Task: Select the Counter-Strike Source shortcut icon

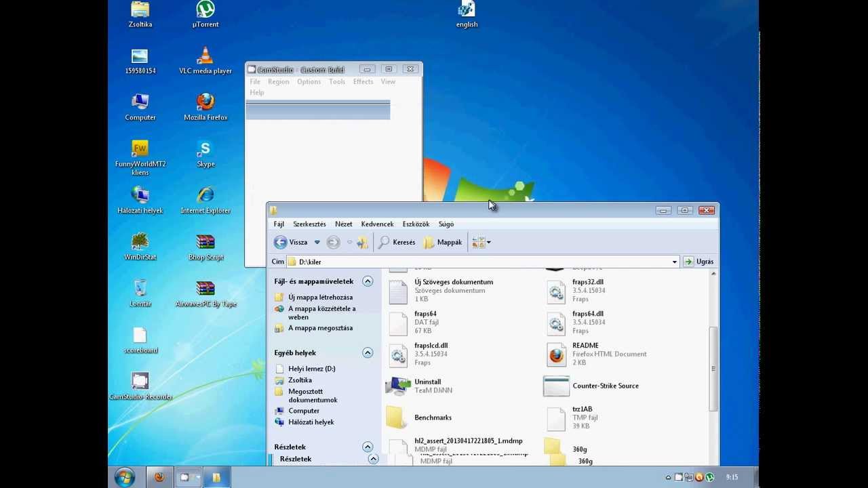Action: click(556, 386)
